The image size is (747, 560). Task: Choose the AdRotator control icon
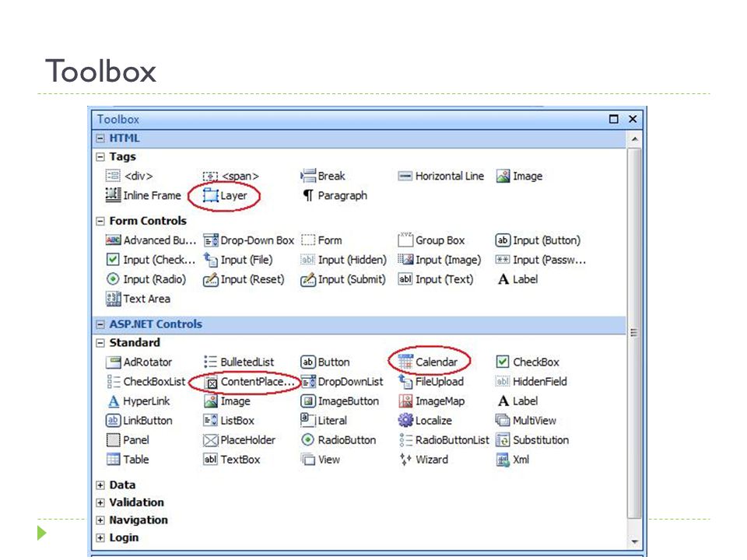113,362
